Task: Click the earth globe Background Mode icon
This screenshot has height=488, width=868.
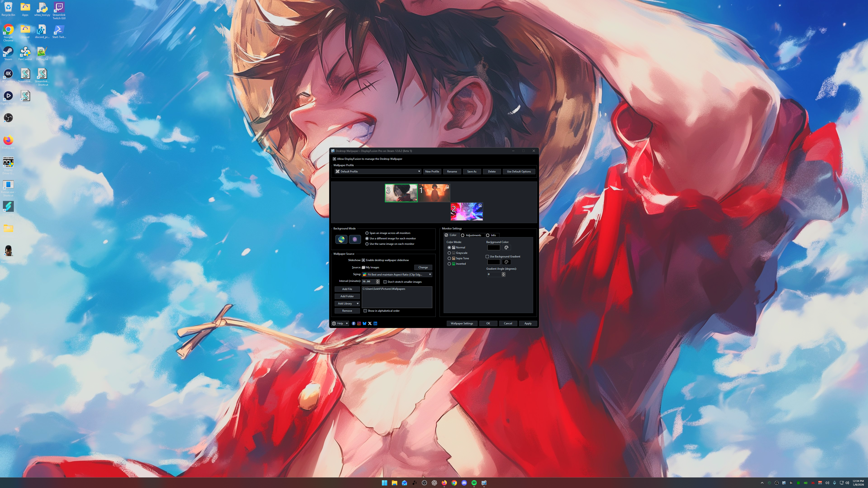Action: tap(341, 239)
